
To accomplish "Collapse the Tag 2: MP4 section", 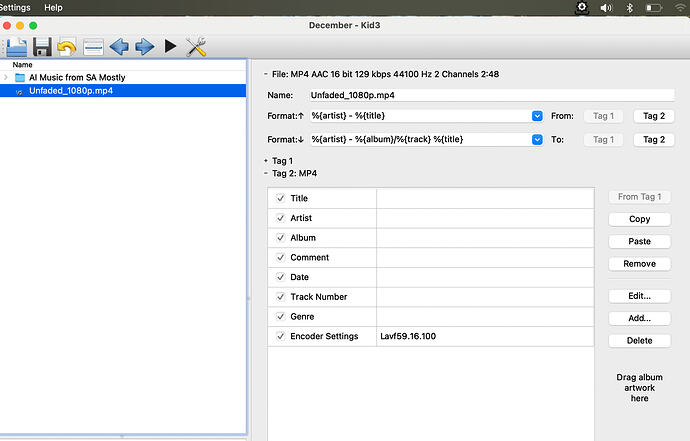I will pyautogui.click(x=266, y=173).
